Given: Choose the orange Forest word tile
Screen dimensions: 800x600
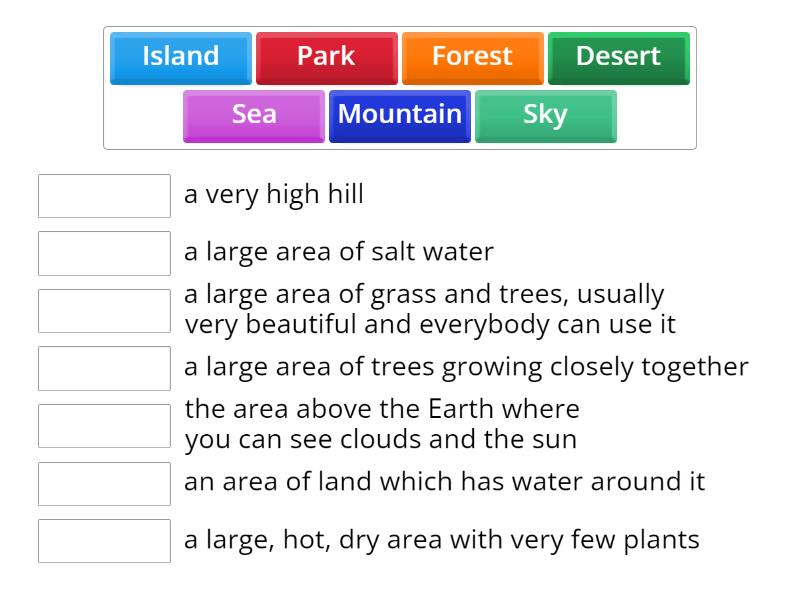Looking at the screenshot, I should (x=472, y=58).
